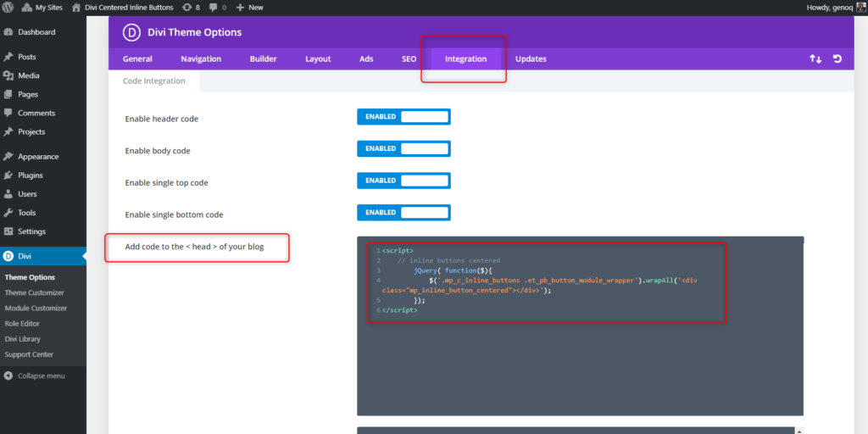Click the "Enable header code" label
This screenshot has width=868, height=434.
point(162,119)
